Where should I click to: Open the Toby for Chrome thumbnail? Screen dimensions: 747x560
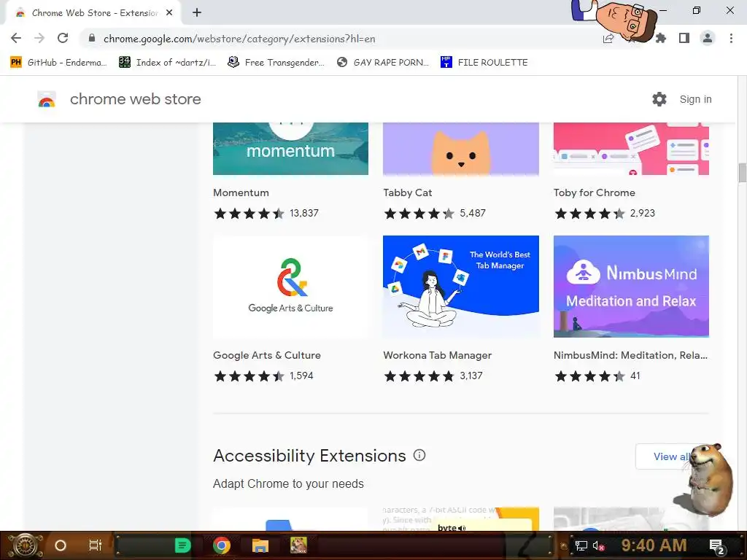point(631,149)
